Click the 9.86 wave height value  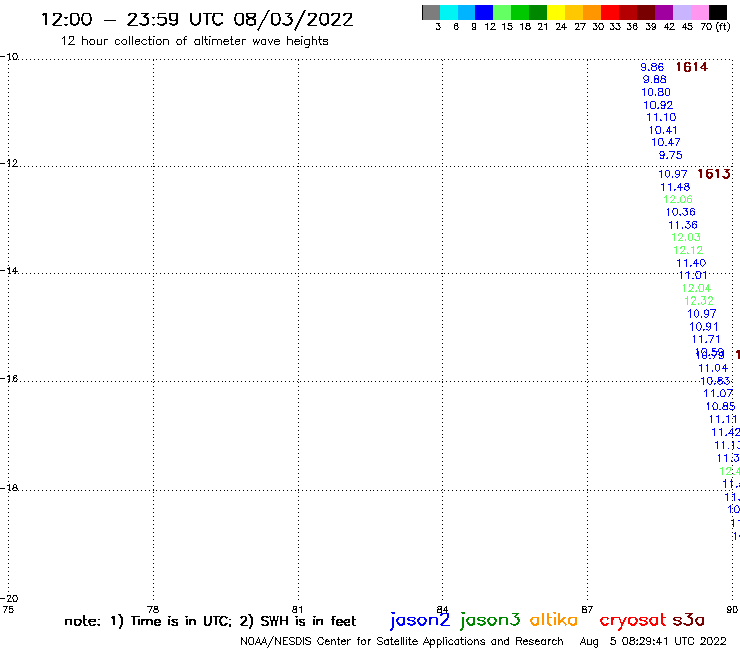(x=652, y=68)
